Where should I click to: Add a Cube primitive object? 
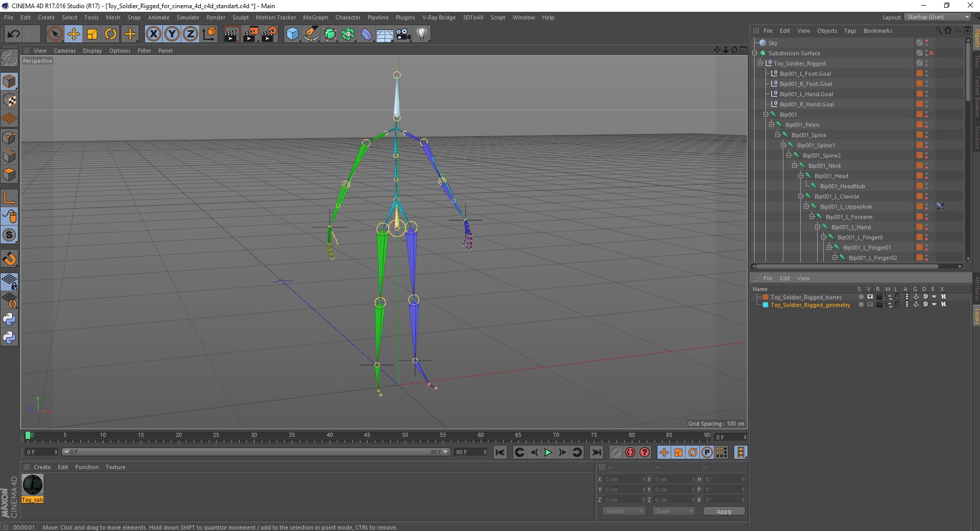292,34
